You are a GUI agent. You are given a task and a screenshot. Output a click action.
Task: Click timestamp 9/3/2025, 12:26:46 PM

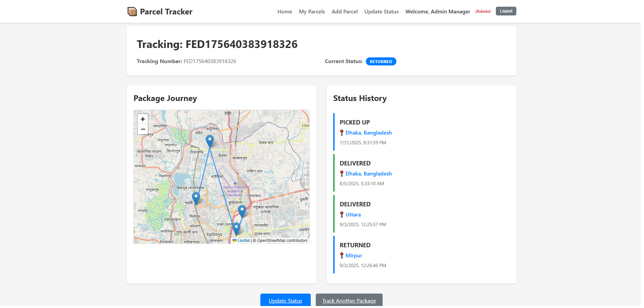click(363, 265)
